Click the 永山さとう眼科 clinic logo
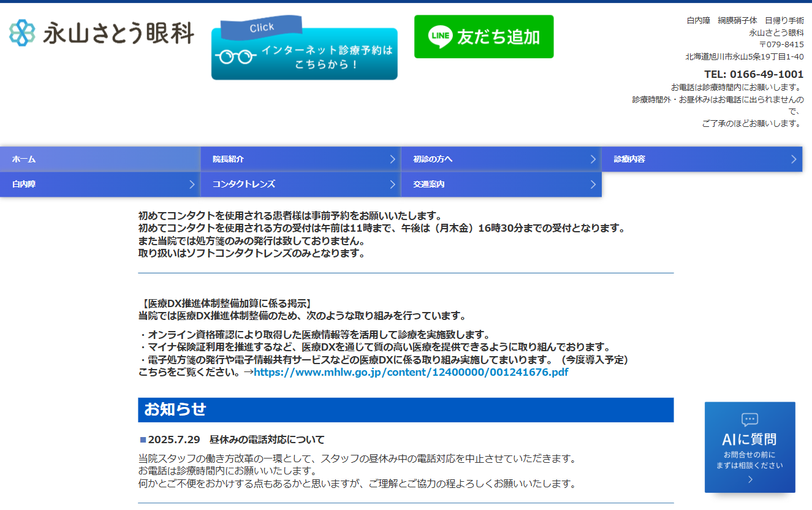 (x=102, y=32)
